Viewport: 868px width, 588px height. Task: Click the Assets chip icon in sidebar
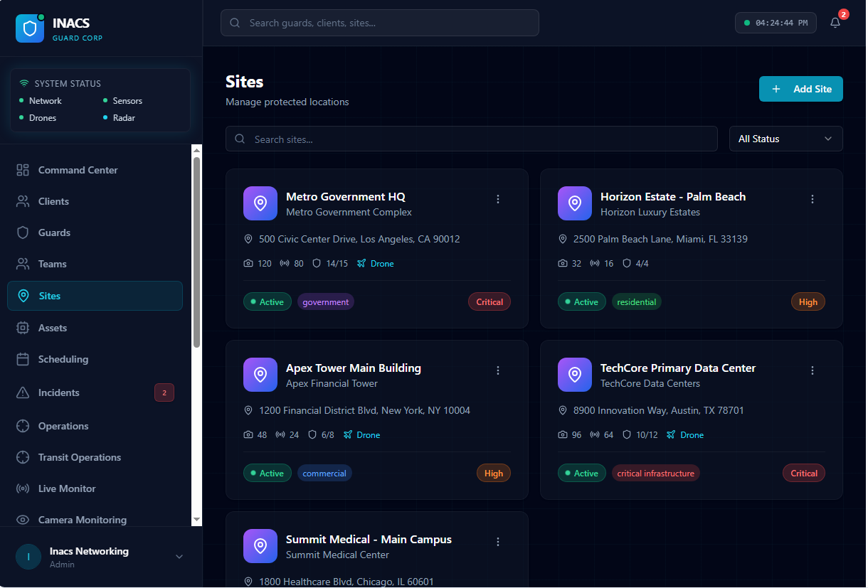(x=23, y=328)
